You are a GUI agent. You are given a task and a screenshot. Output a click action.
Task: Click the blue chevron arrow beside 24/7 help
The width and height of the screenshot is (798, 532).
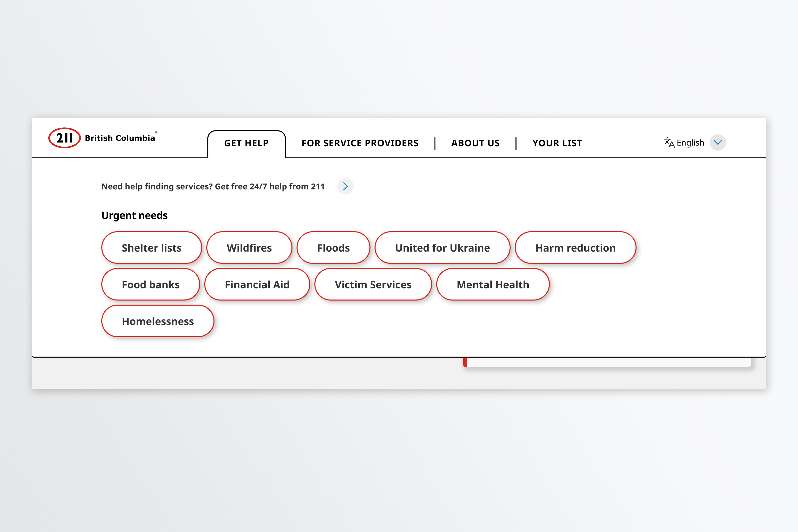(x=345, y=186)
